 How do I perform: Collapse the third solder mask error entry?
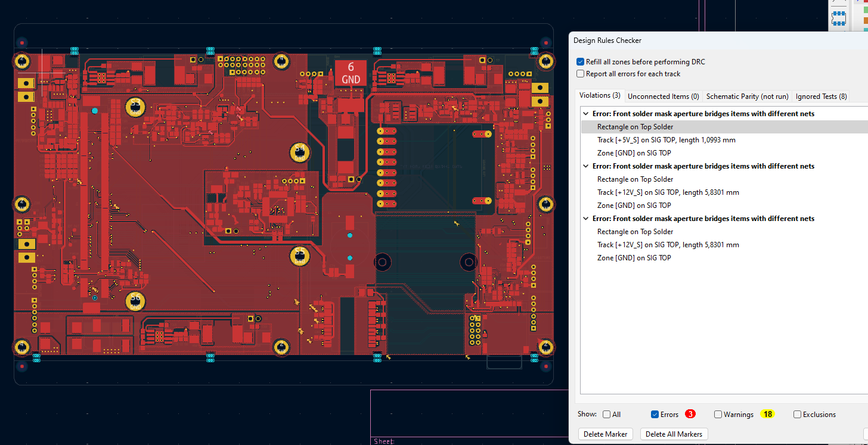pyautogui.click(x=585, y=219)
